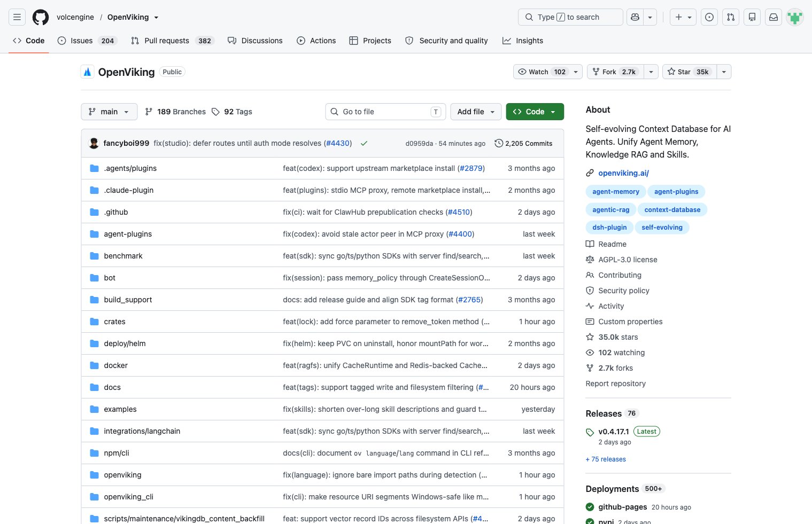This screenshot has width=812, height=524.
Task: Click the Go to file search field
Action: (x=385, y=112)
